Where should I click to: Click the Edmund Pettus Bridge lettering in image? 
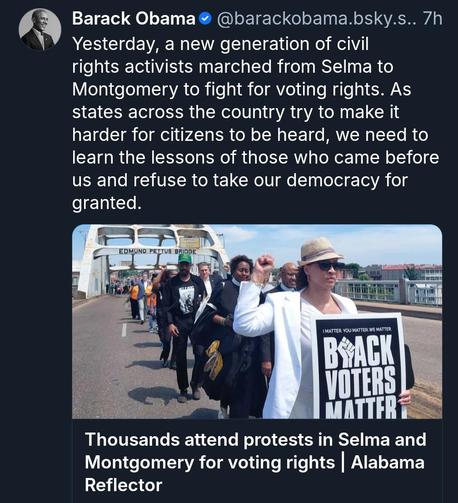(x=157, y=251)
